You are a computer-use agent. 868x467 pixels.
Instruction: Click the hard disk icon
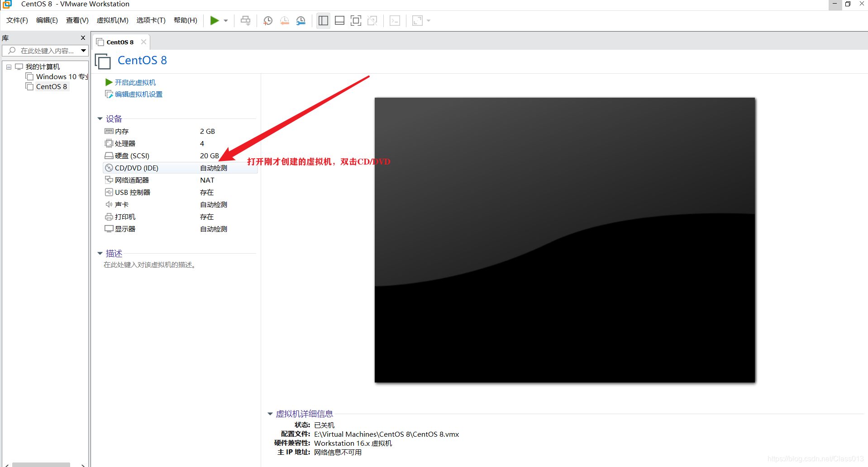[x=109, y=156]
